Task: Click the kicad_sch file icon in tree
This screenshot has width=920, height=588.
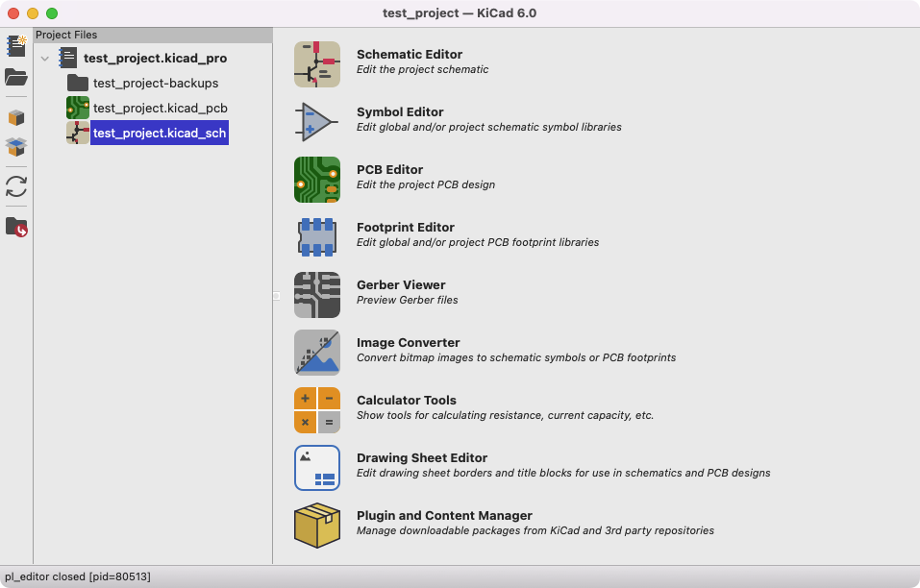Action: [x=78, y=134]
